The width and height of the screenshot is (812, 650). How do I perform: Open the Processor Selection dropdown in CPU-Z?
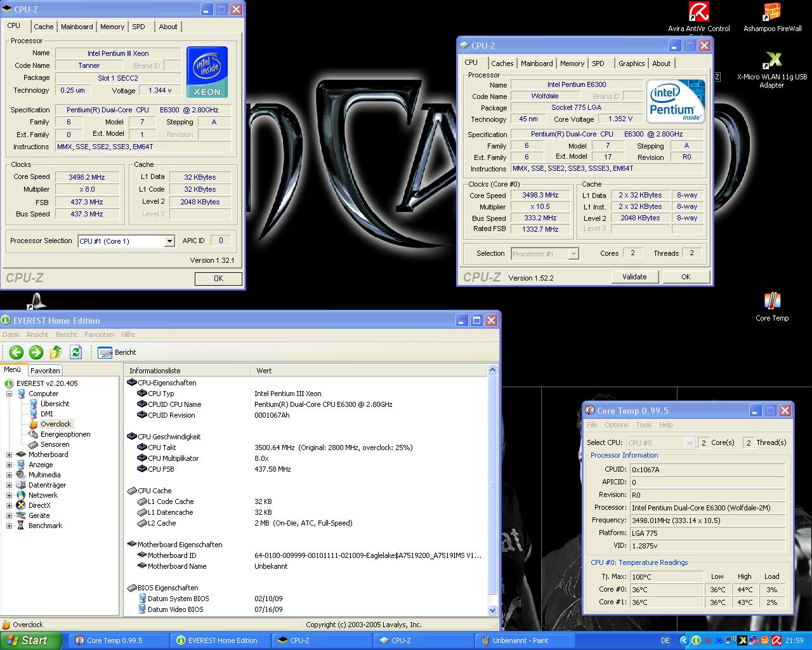pyautogui.click(x=169, y=241)
